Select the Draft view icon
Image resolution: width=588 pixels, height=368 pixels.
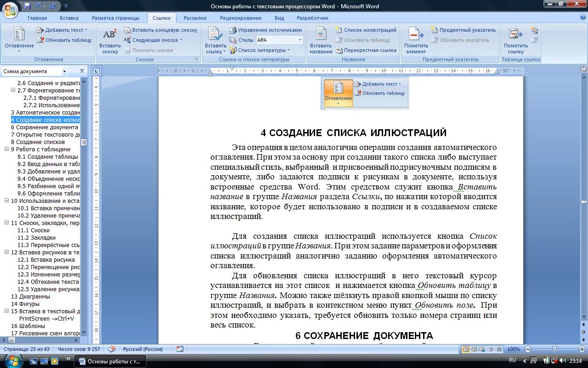(x=499, y=349)
